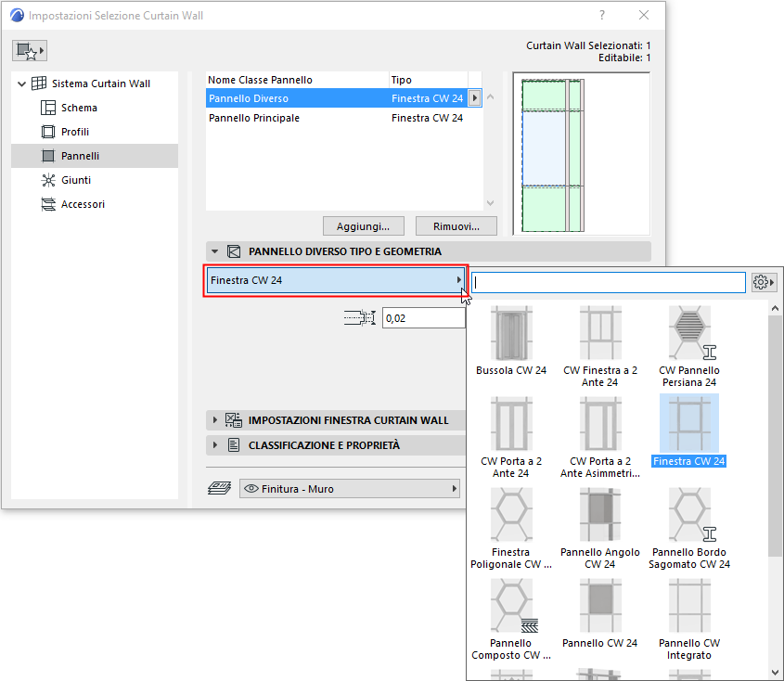Open the Finitura - Muro layer dropdown
The image size is (784, 681).
coord(350,489)
